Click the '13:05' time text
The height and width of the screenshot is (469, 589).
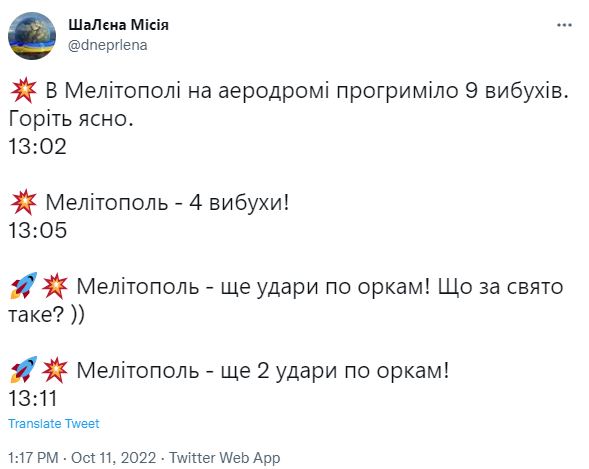[x=37, y=230]
